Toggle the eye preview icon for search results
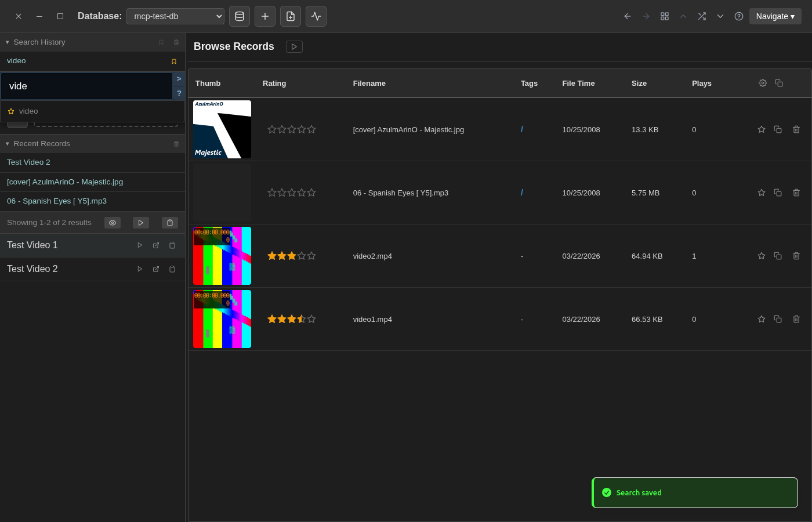The width and height of the screenshot is (812, 522). point(113,222)
